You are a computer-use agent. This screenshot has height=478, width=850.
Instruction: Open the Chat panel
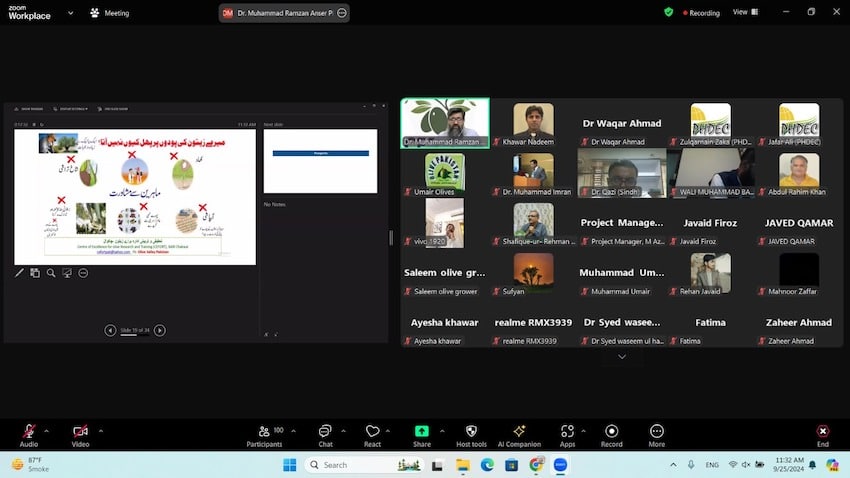(325, 431)
